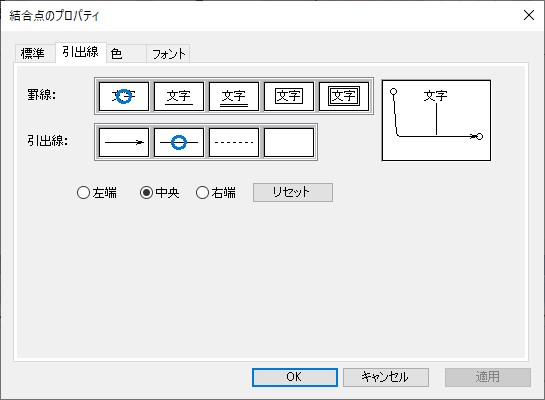Switch to the 引出線 tab
Screen dimensions: 545x400
pos(81,52)
